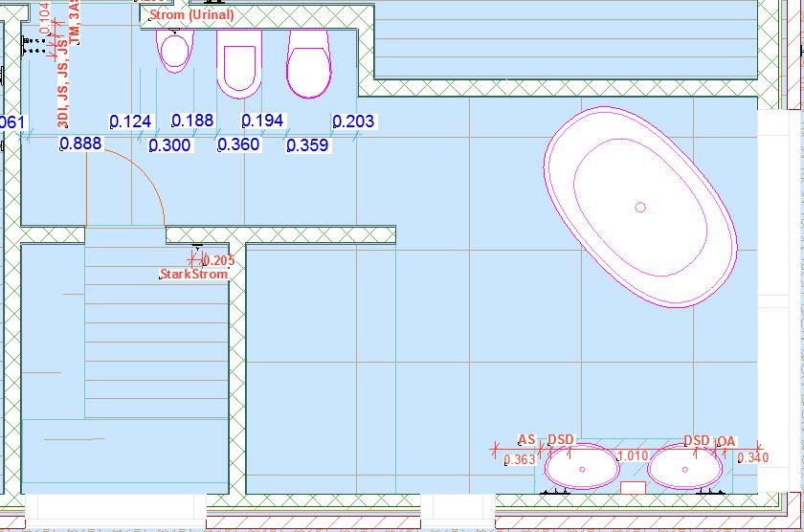
Task: Select the rightmost toilet fixture
Action: pos(308,65)
